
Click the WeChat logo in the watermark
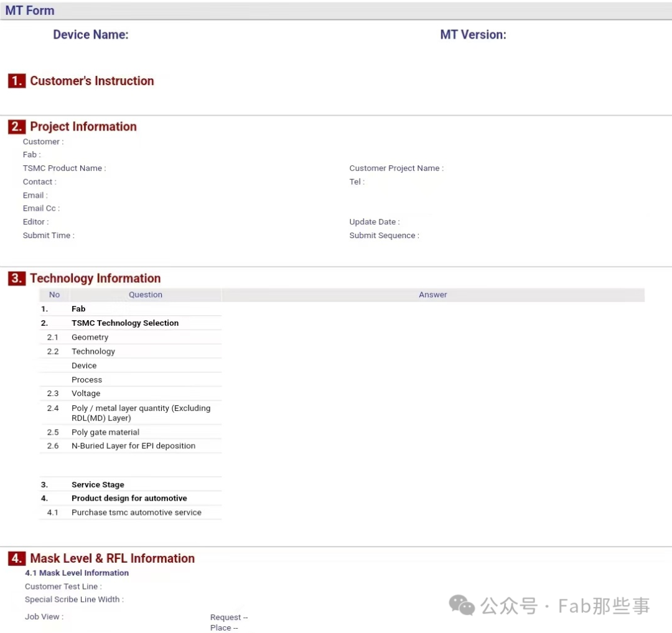461,604
